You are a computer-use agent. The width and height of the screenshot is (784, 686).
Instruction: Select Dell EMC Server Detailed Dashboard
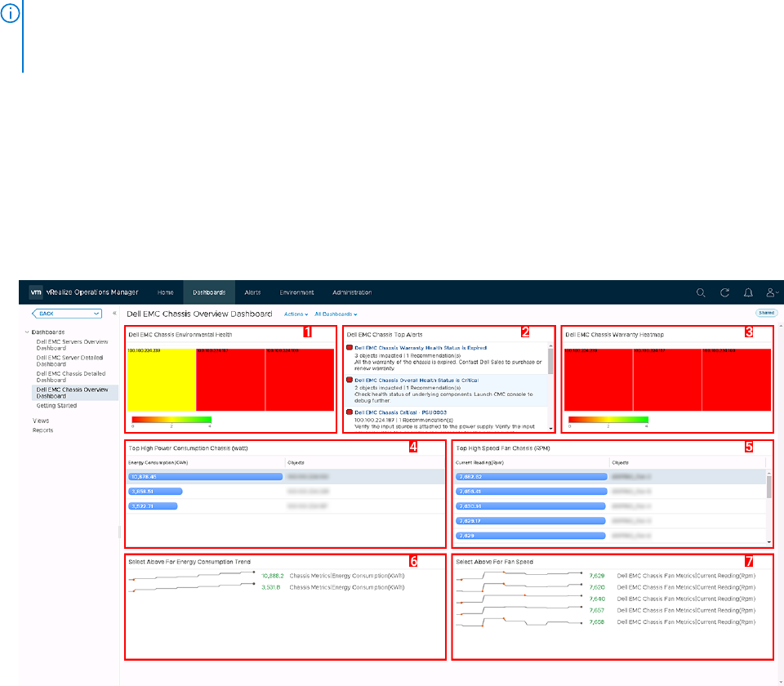pyautogui.click(x=69, y=361)
